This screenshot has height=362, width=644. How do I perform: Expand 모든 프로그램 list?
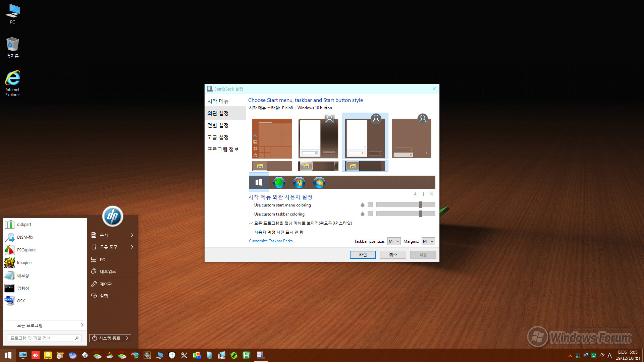(x=45, y=325)
